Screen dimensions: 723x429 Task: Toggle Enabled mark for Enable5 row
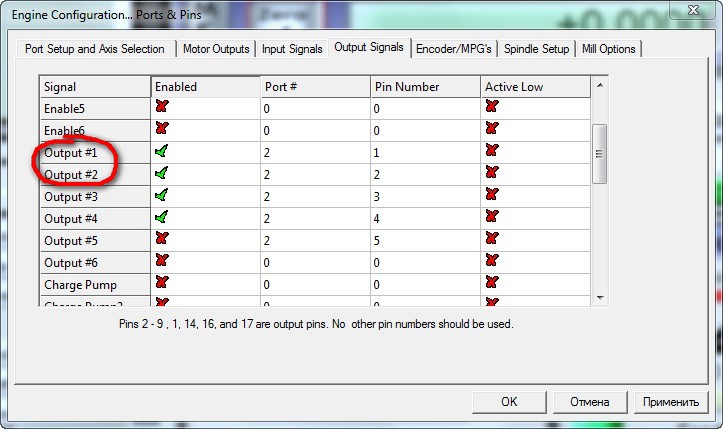[x=162, y=106]
